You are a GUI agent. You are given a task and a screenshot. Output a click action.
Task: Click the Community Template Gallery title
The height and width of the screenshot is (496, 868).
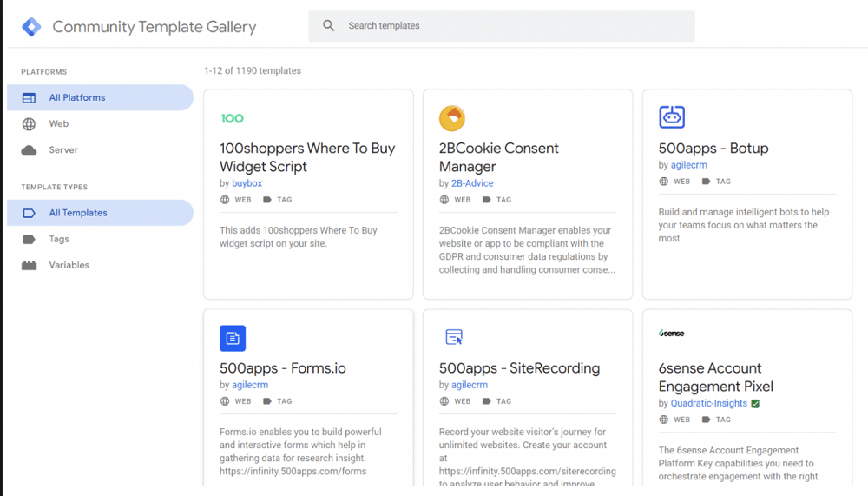click(155, 27)
